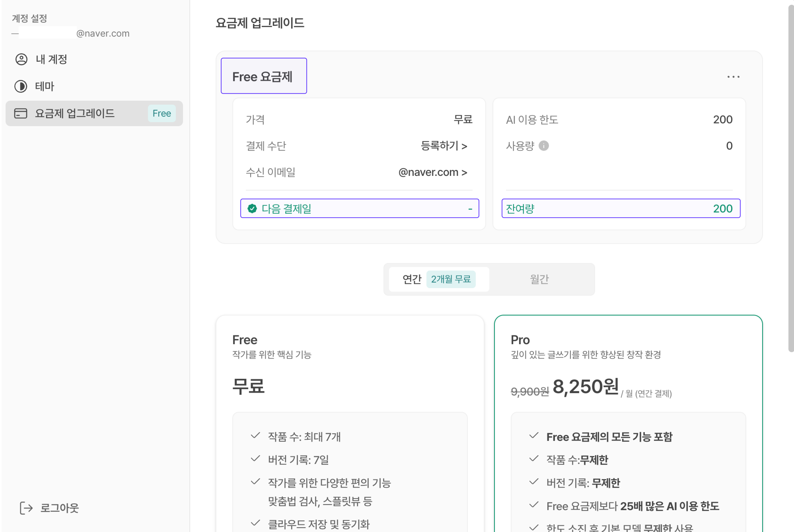
Task: Click the 내 계정 profile icon
Action: (21, 59)
